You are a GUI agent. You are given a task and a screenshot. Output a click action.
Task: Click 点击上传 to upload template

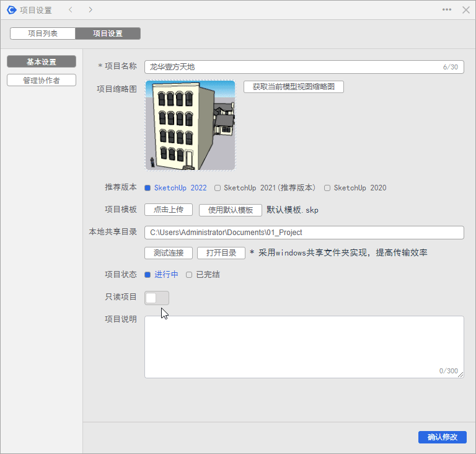click(x=169, y=210)
